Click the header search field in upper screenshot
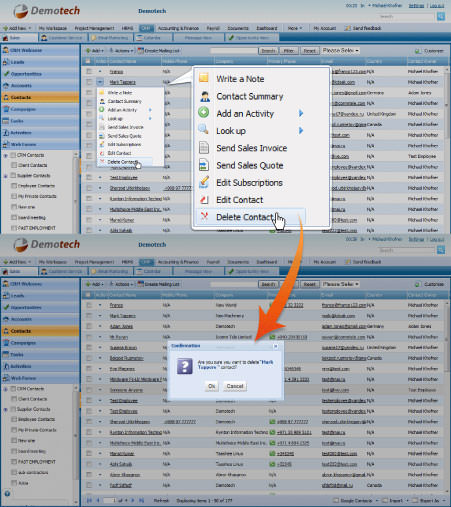 point(407,16)
